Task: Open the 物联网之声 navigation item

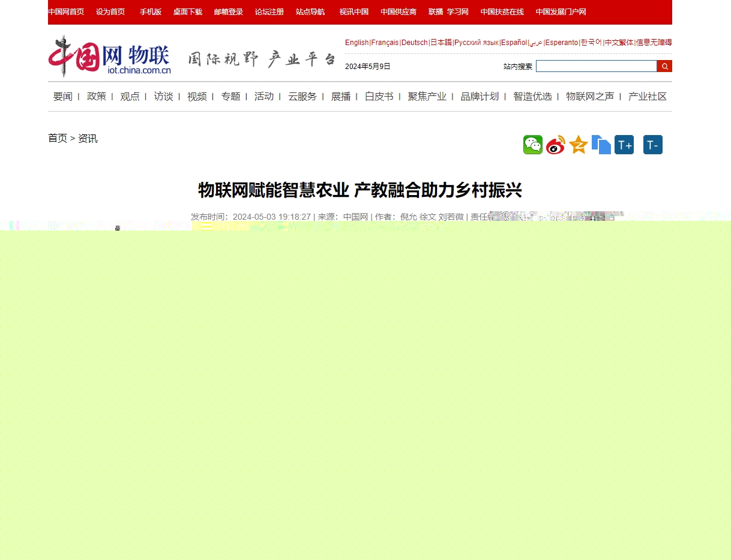Action: click(590, 97)
